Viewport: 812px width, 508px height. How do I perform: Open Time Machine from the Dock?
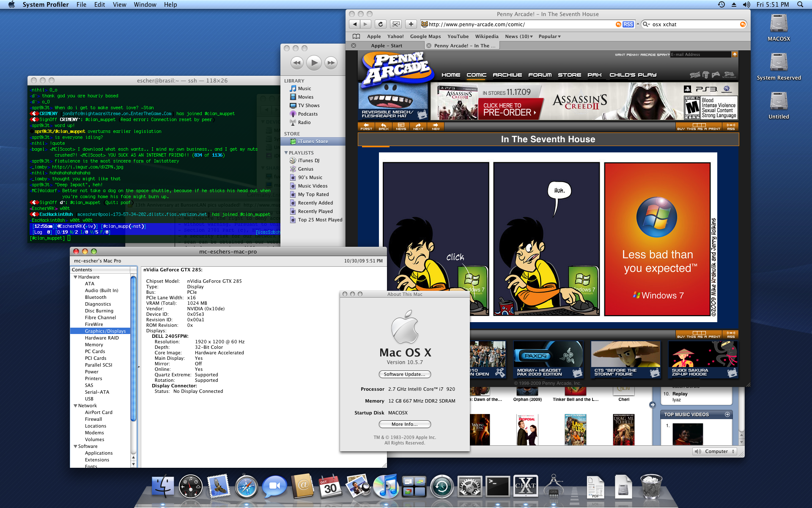(x=442, y=486)
